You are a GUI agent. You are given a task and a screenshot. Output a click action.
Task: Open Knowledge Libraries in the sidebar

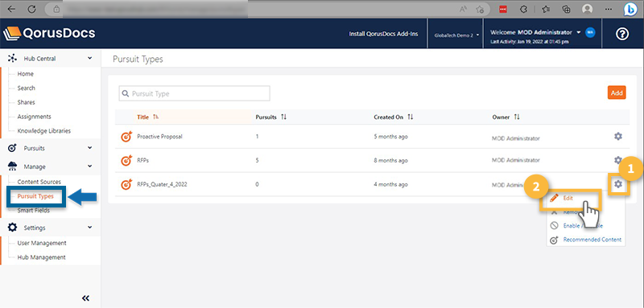point(44,131)
